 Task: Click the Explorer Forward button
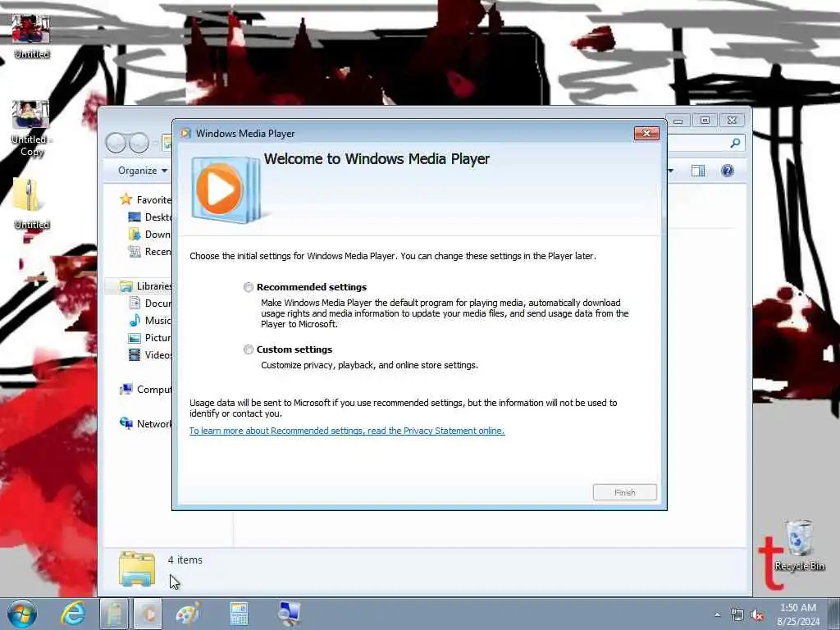pyautogui.click(x=139, y=143)
